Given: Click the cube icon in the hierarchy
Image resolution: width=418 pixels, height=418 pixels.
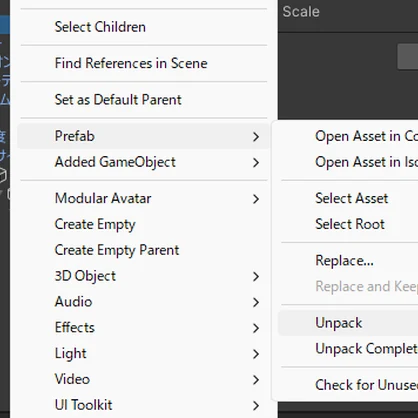Looking at the screenshot, I should click(x=3, y=175).
